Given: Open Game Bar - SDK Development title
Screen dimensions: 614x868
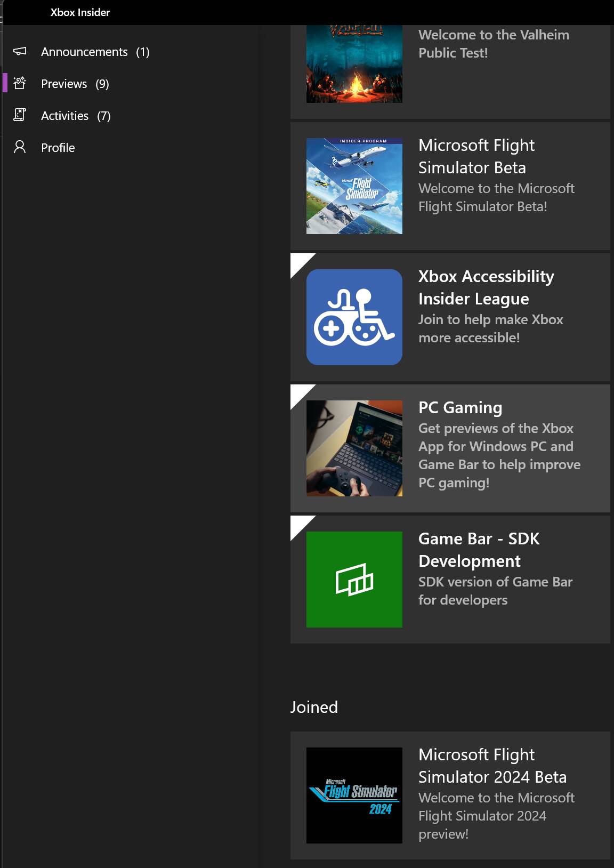Looking at the screenshot, I should pos(479,550).
